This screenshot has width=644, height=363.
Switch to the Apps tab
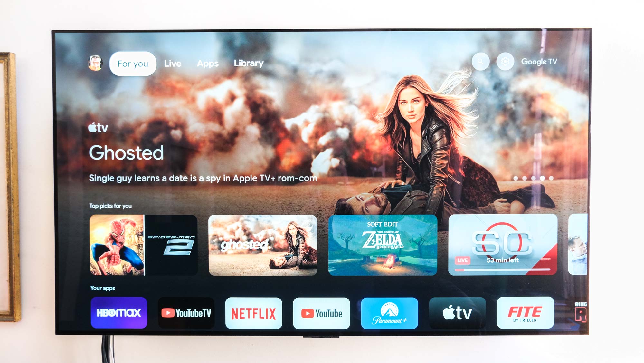pyautogui.click(x=207, y=63)
